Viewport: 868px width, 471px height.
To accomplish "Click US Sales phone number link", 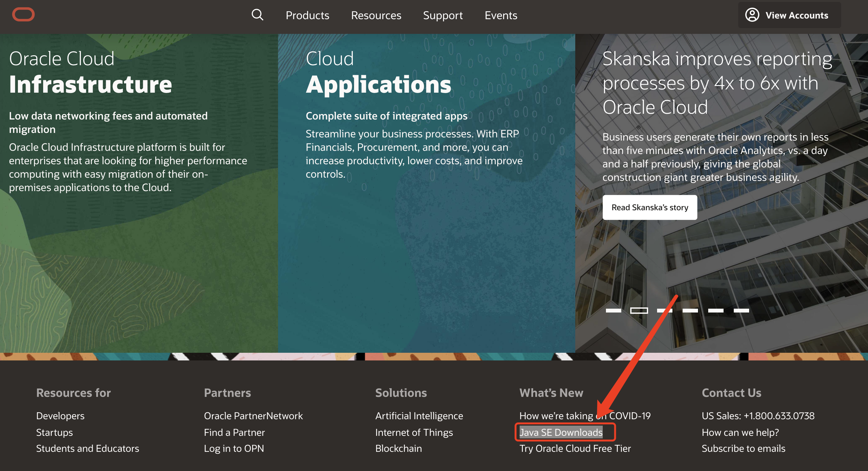I will (x=758, y=416).
